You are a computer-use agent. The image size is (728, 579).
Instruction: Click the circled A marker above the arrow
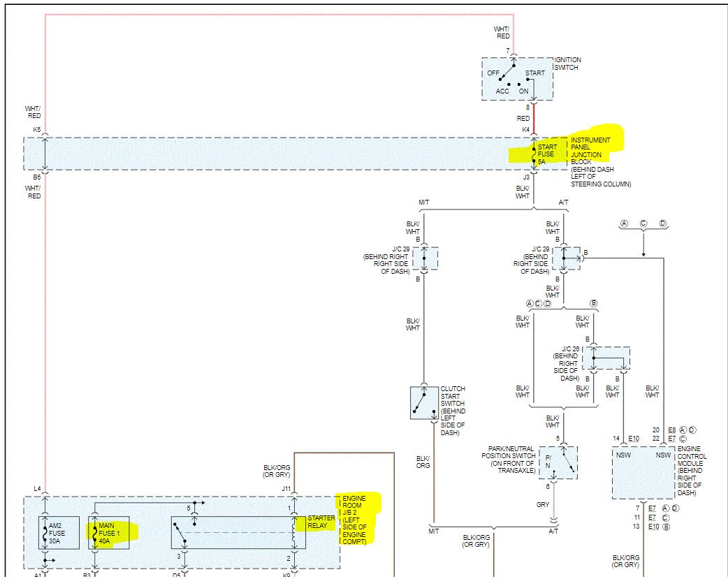624,223
